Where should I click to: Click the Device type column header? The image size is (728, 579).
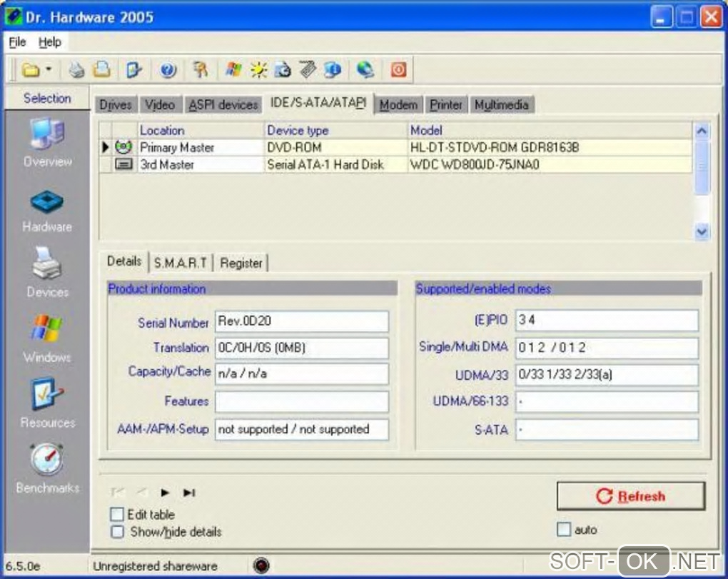pyautogui.click(x=335, y=131)
